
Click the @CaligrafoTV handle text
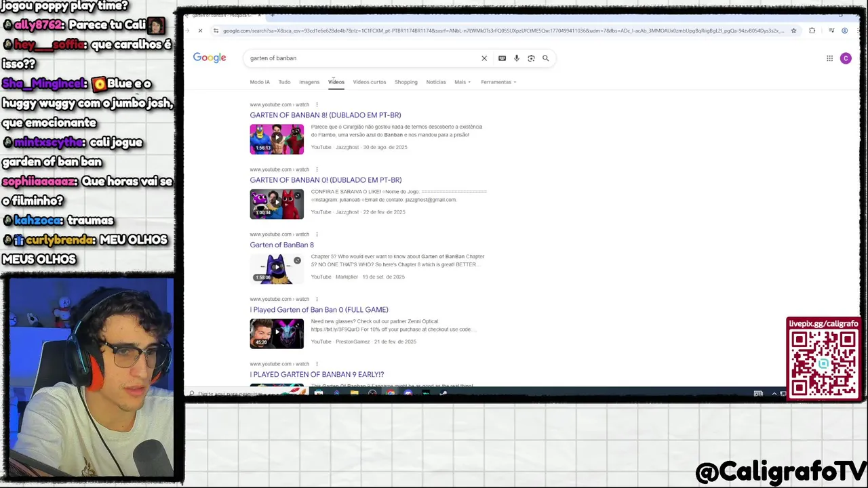pos(781,472)
